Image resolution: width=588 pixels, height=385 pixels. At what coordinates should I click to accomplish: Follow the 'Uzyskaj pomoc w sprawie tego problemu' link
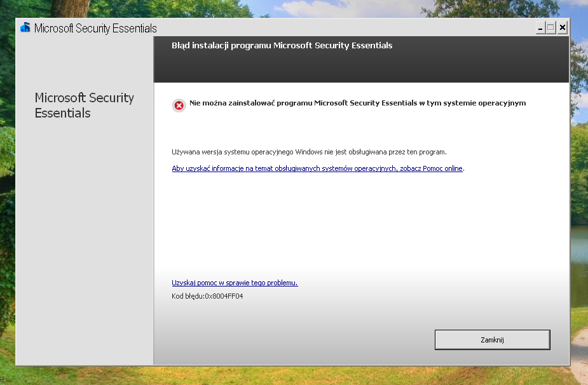click(x=235, y=283)
